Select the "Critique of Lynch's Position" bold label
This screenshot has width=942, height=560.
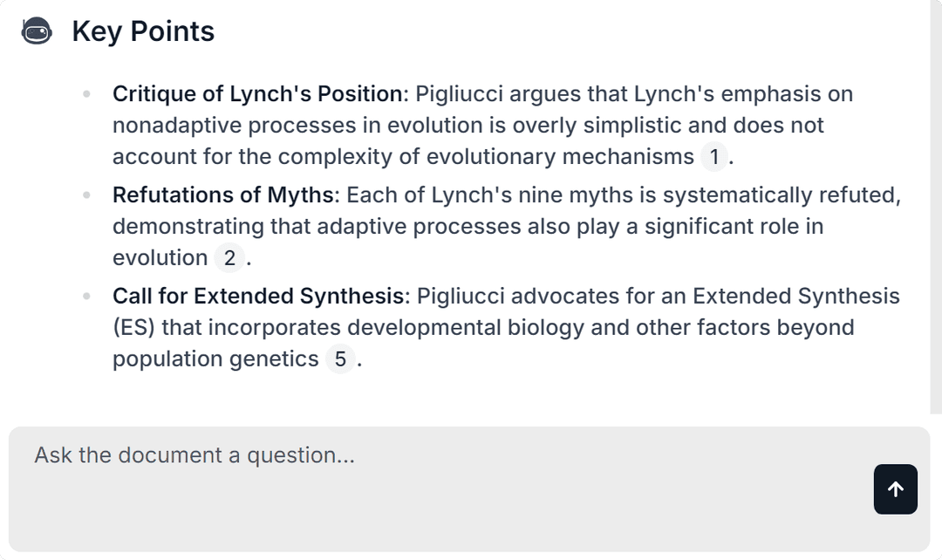[x=259, y=94]
